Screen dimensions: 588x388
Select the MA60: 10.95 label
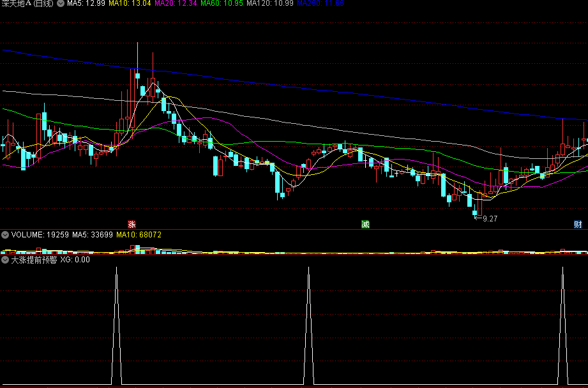(x=222, y=3)
